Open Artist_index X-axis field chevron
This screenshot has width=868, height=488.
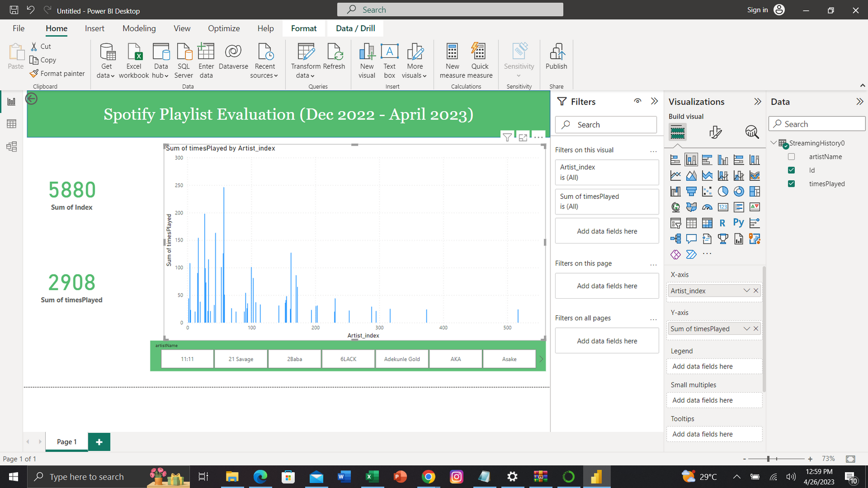coord(746,291)
